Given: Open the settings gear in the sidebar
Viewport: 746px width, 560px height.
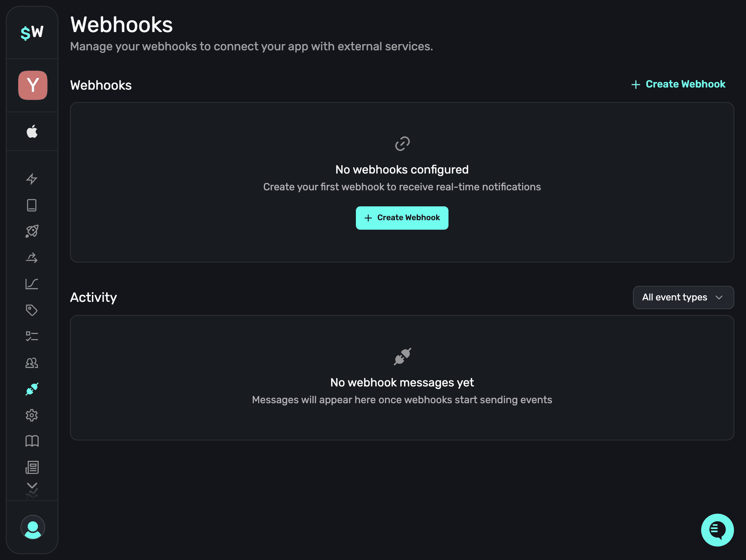Looking at the screenshot, I should [32, 415].
